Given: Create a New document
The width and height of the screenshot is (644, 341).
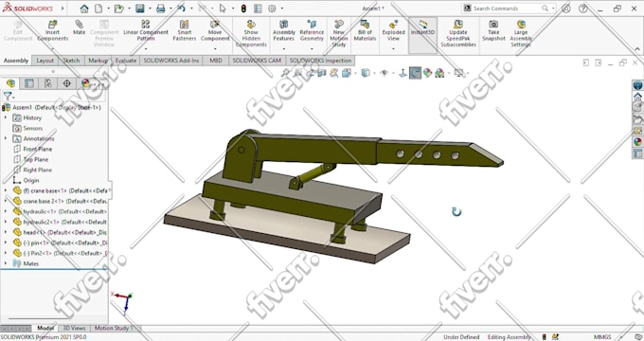Looking at the screenshot, I should coord(98,9).
